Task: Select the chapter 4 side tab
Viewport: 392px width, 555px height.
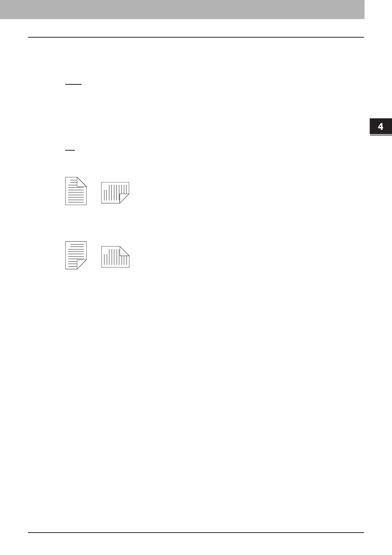Action: pos(380,126)
